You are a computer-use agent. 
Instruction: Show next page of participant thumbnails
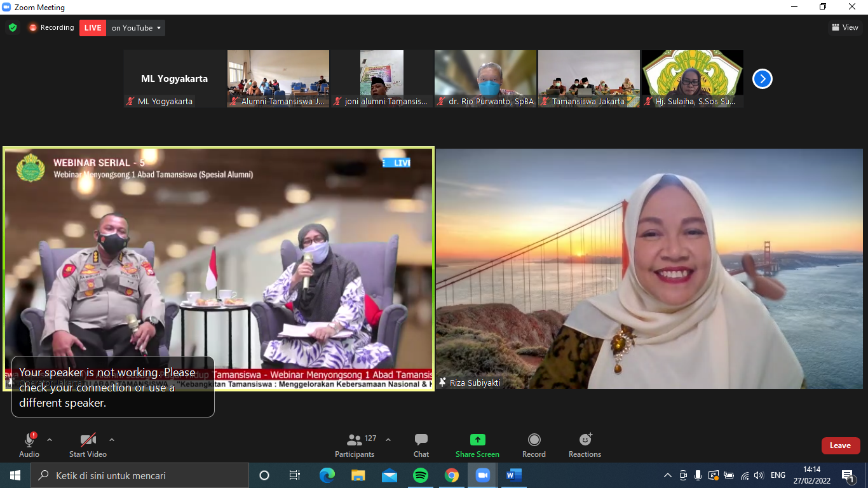(762, 79)
